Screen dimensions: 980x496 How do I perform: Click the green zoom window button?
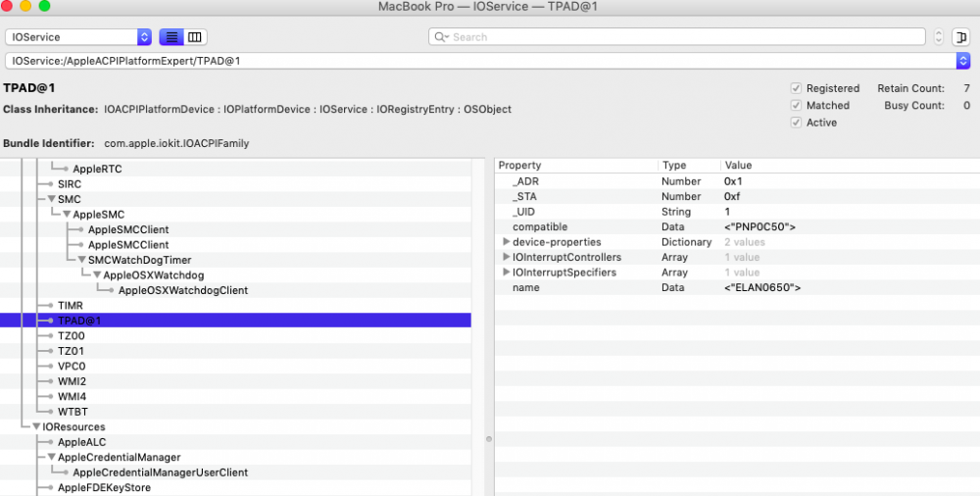click(x=44, y=6)
